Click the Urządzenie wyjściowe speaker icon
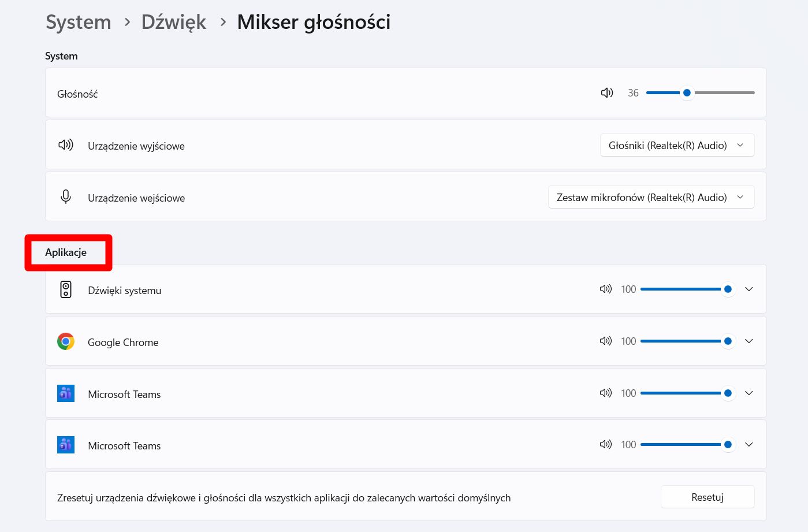The width and height of the screenshot is (808, 532). coord(66,145)
